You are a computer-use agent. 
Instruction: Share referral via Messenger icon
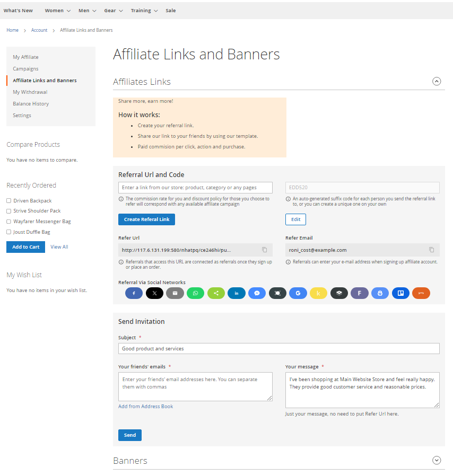coord(257,293)
